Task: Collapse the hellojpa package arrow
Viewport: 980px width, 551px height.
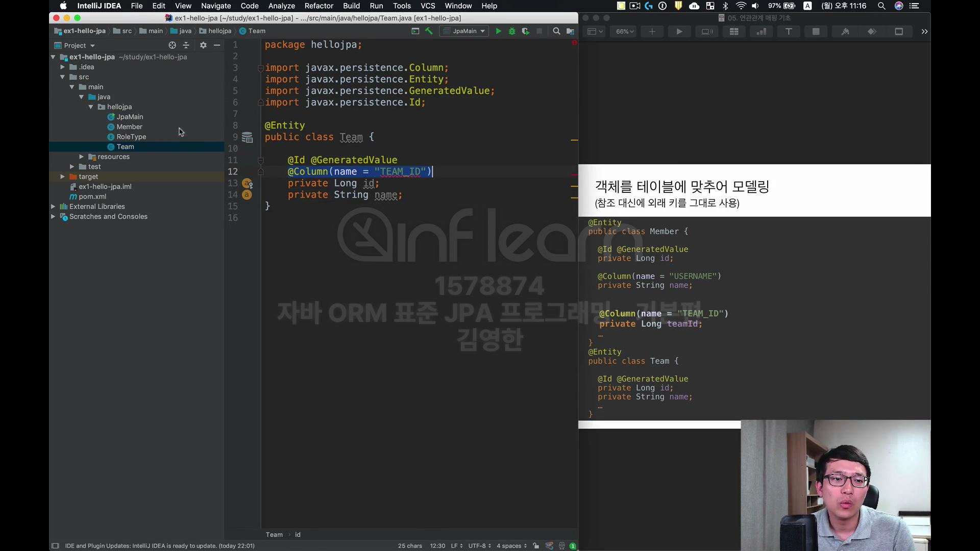Action: (91, 107)
